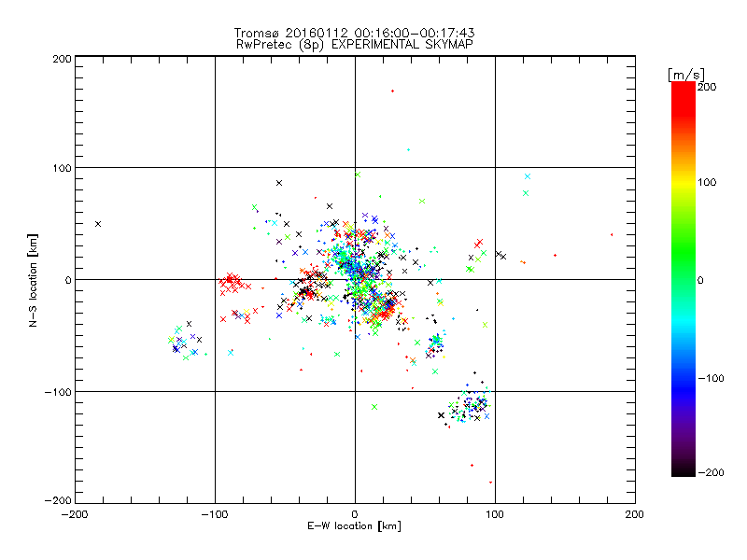The image size is (747, 560).
Task: Click the x-axis tick label '200'
Action: click(x=635, y=514)
